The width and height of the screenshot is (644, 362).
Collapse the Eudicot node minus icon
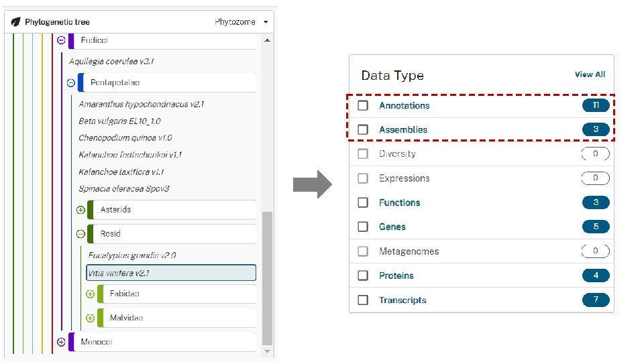coord(61,40)
